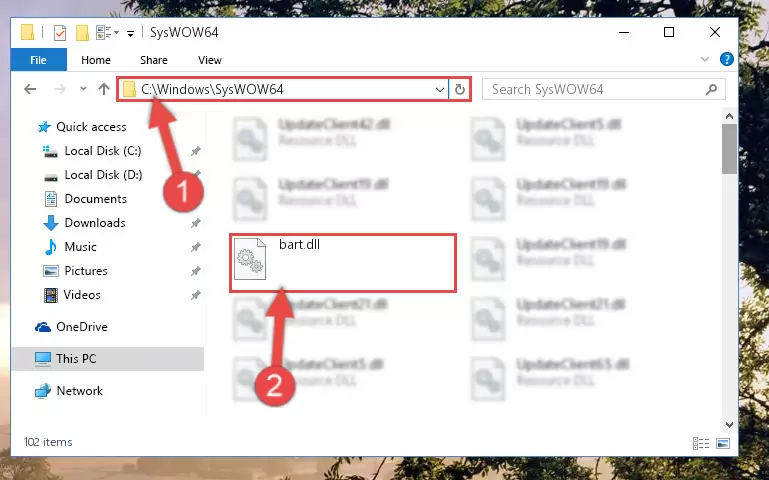Maximize the SysWOW64 window
Image resolution: width=769 pixels, height=480 pixels.
669,32
